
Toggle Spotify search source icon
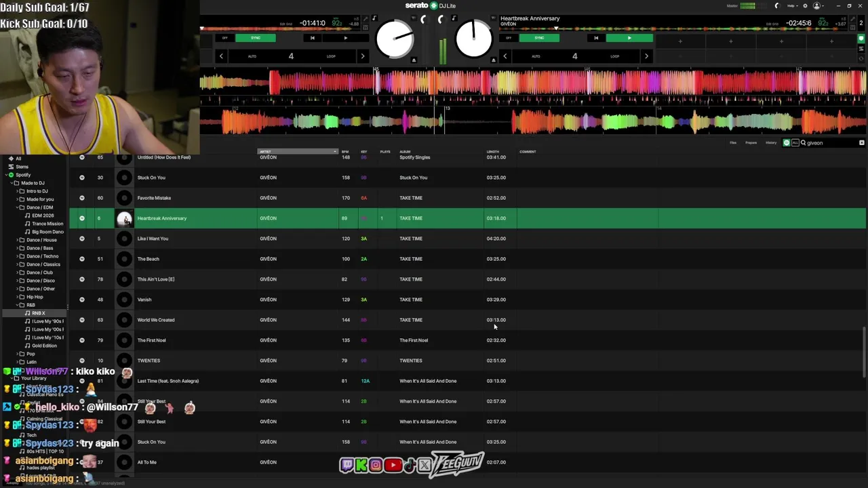point(787,143)
